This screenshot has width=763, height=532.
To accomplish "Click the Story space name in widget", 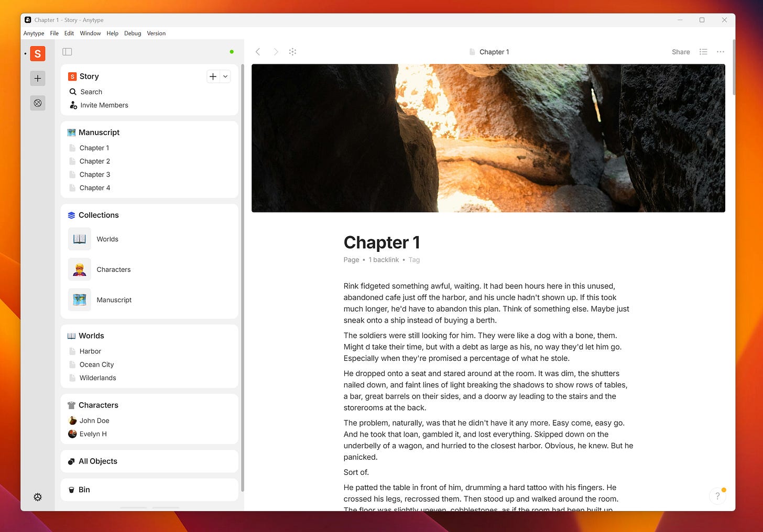I will pos(89,76).
